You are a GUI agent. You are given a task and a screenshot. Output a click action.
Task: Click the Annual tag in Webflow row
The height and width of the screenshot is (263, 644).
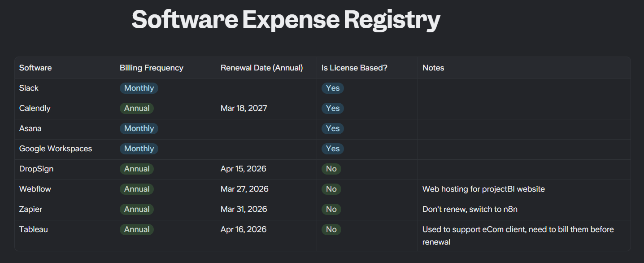point(137,189)
